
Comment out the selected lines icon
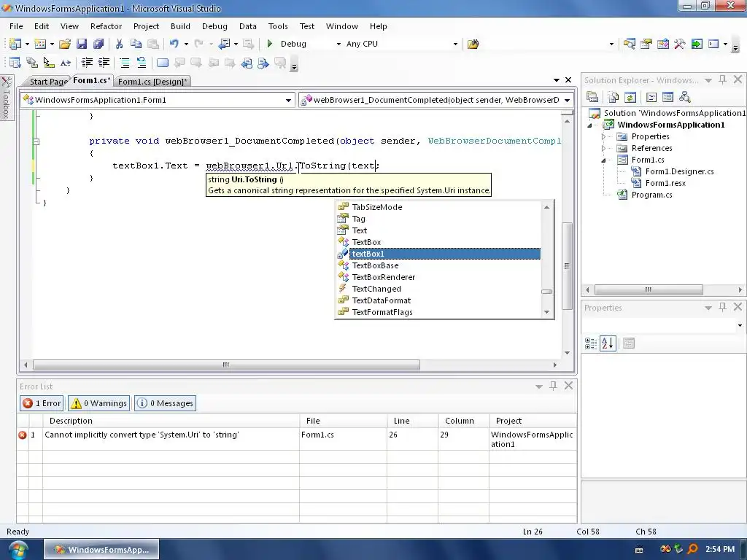[124, 63]
